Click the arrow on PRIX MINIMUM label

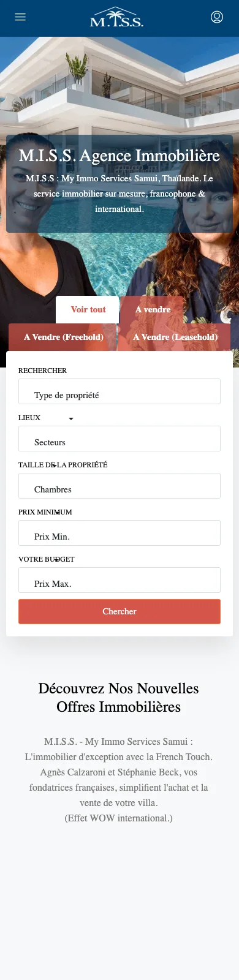[58, 513]
